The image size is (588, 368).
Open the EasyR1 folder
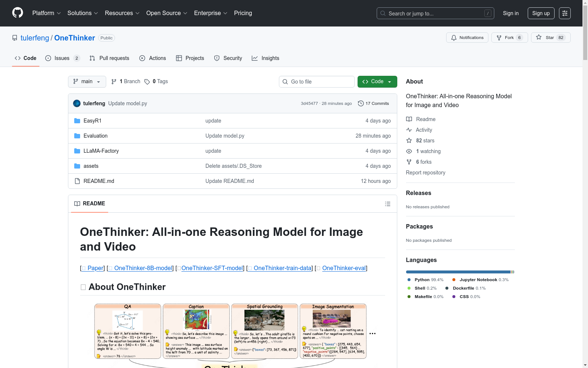click(x=92, y=121)
